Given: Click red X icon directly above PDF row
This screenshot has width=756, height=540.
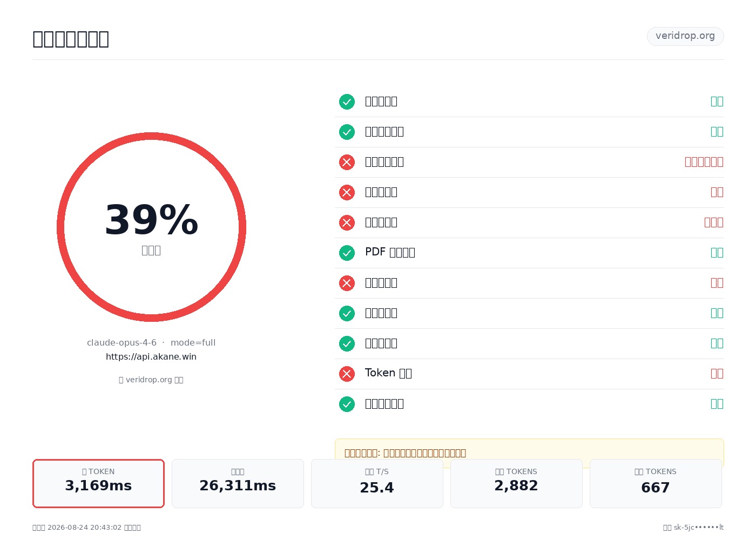Looking at the screenshot, I should pos(347,222).
